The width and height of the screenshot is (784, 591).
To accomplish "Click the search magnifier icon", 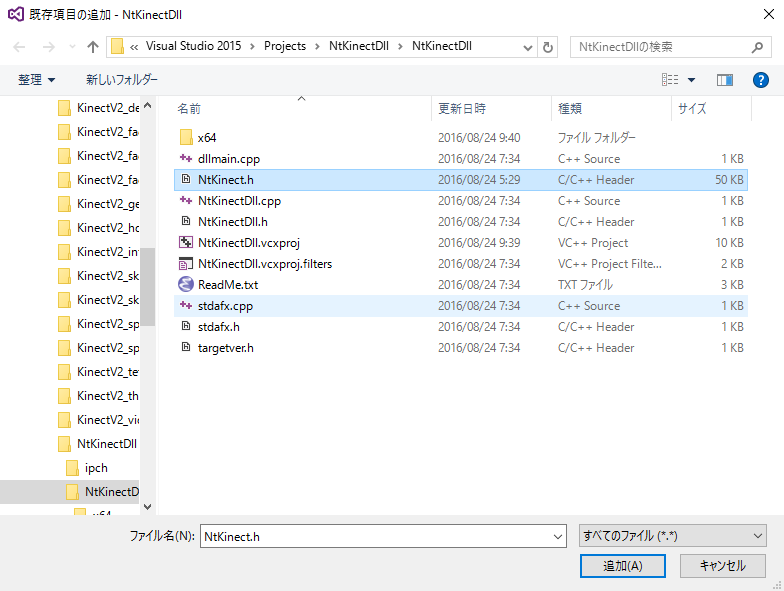I will (x=757, y=47).
